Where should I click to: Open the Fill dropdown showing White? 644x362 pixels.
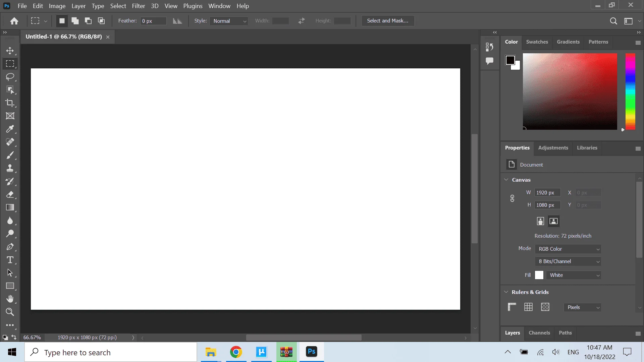[574, 275]
